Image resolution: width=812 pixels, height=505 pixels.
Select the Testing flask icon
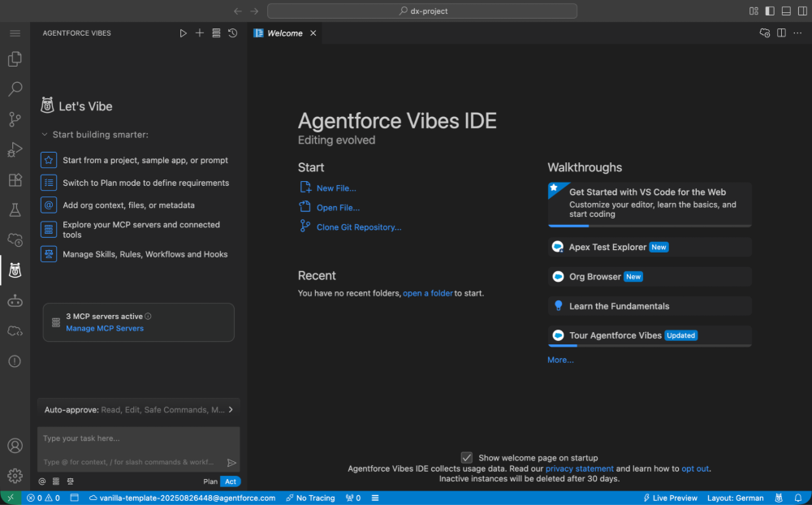15,209
